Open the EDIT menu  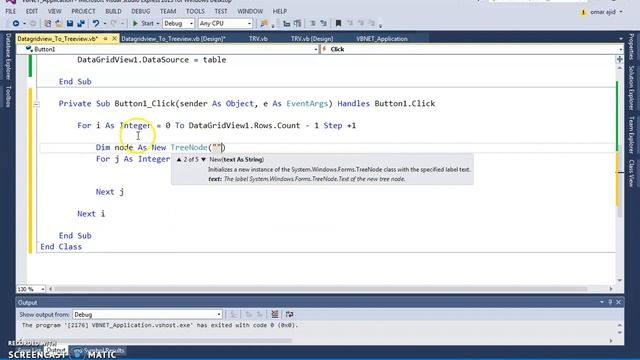pos(31,11)
